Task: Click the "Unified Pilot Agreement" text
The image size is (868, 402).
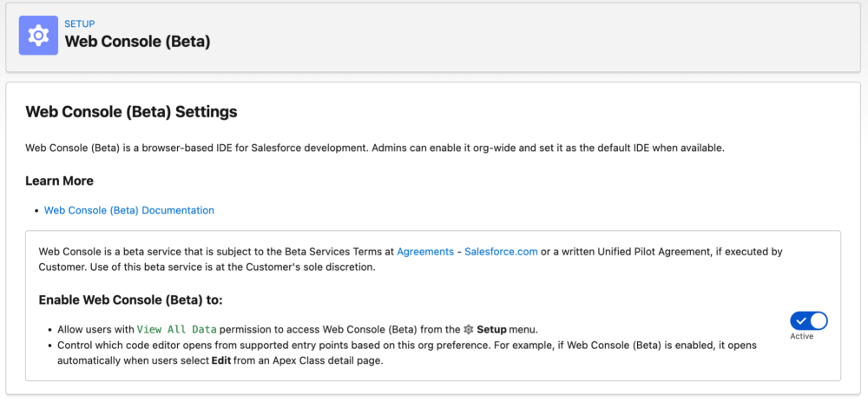Action: coord(654,252)
